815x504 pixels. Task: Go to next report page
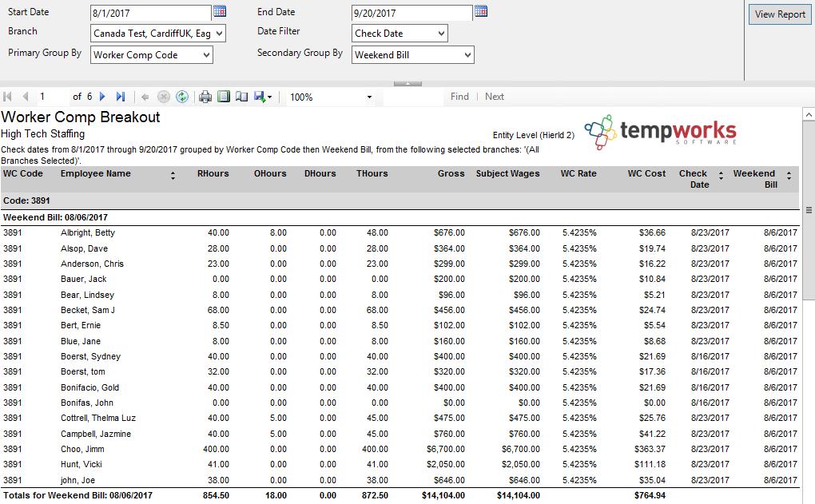tap(102, 97)
